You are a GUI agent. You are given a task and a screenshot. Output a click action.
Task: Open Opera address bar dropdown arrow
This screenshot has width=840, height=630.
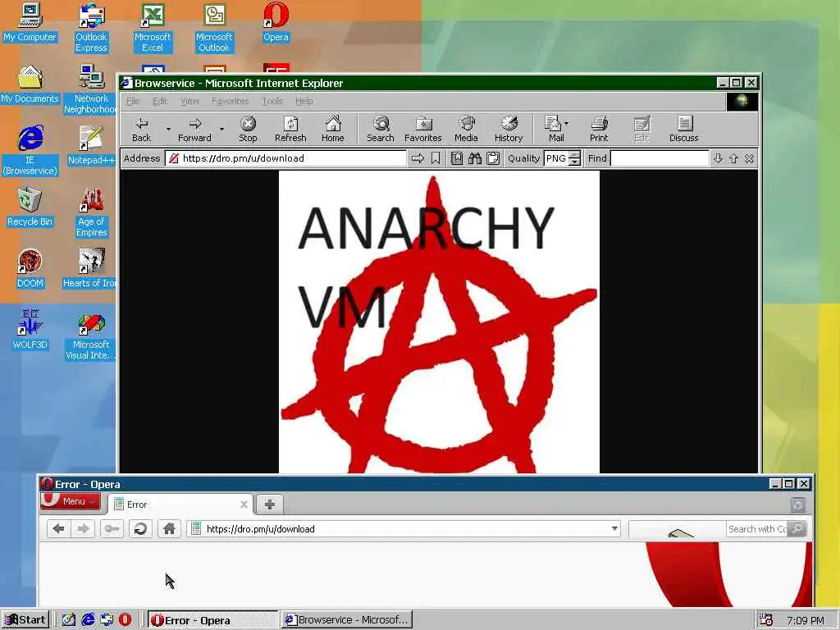[x=614, y=529]
